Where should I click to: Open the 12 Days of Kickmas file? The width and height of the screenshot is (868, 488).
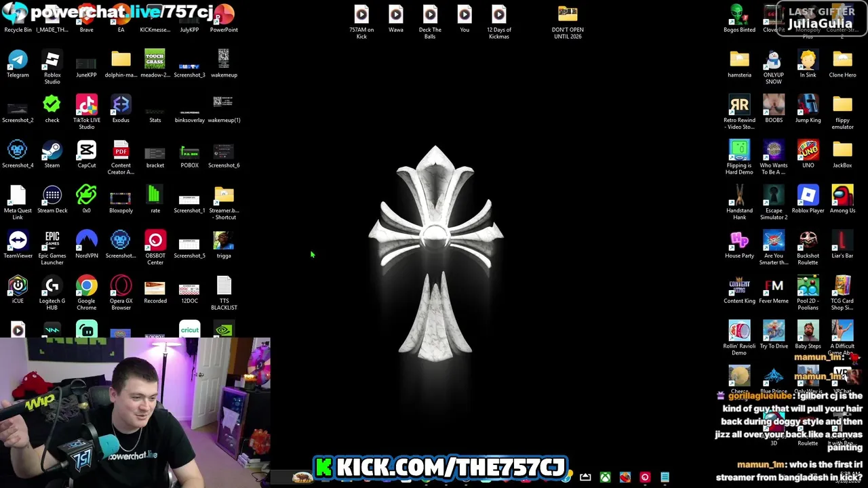click(x=499, y=22)
